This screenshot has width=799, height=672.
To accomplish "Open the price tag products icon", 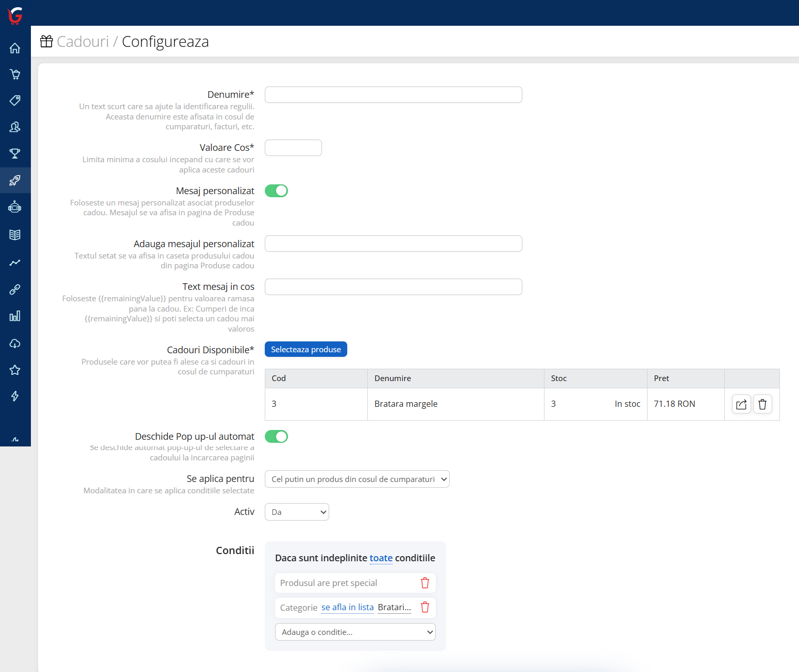I will tap(15, 100).
